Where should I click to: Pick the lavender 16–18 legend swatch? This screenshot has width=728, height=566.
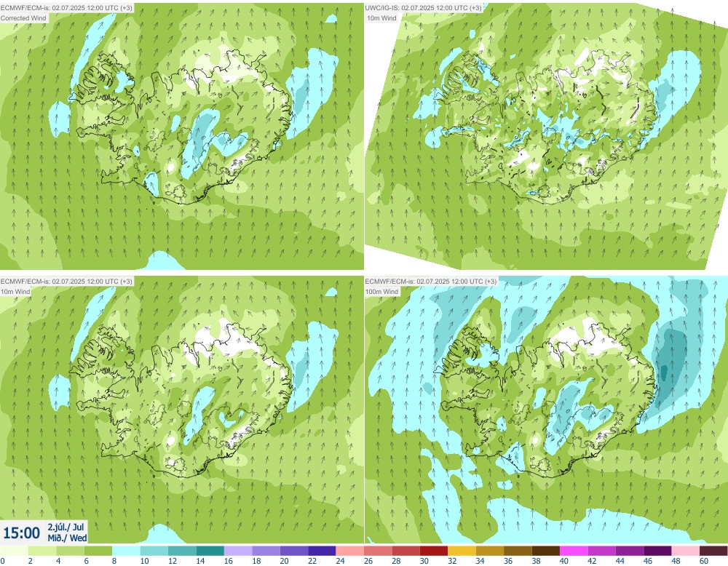coord(238,551)
